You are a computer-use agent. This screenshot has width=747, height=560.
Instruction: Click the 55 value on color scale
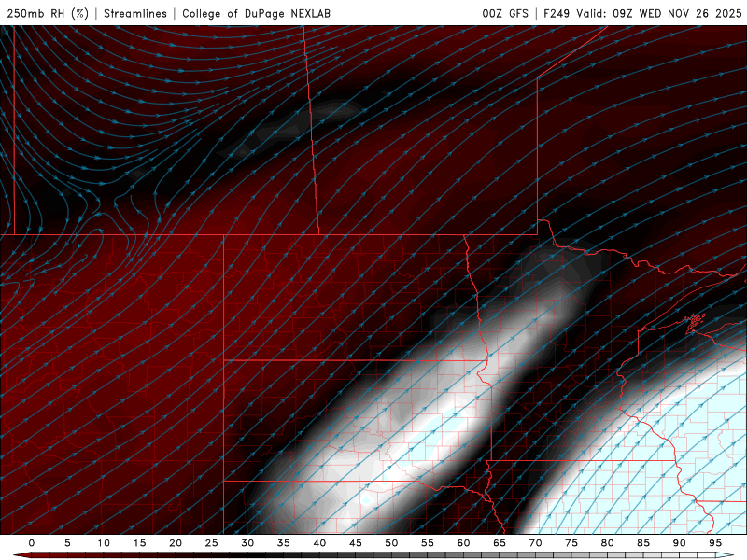coord(428,543)
